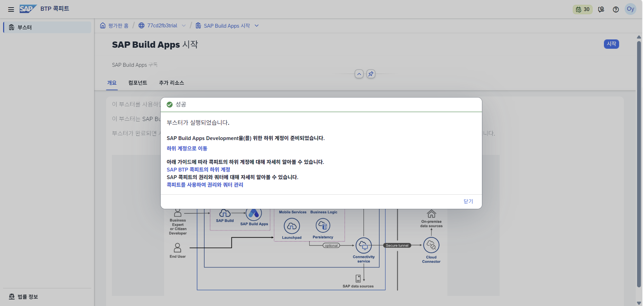This screenshot has width=644, height=306.
Task: Open SAP BTP 콕피트의 하위 계정 link
Action: (198, 169)
